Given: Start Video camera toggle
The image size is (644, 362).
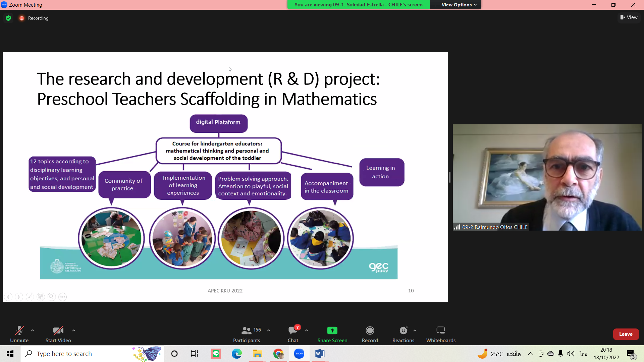Looking at the screenshot, I should pyautogui.click(x=58, y=334).
